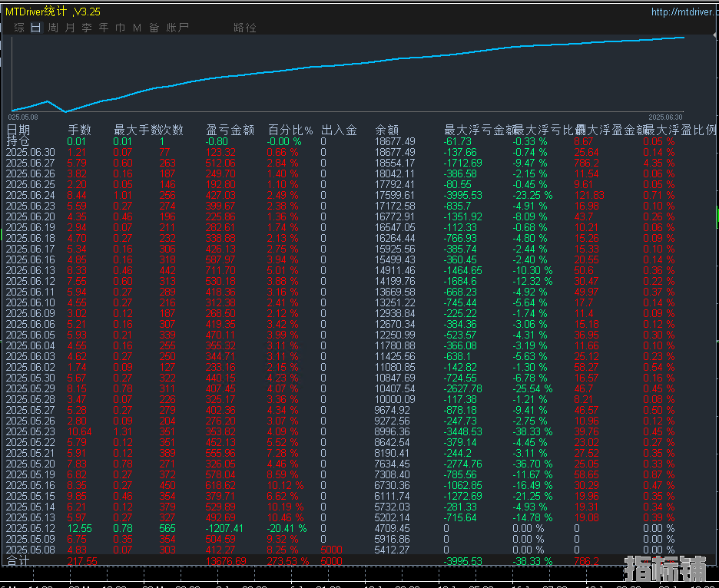Click max floating loss -3995.53 on 2025.06.24
This screenshot has height=588, width=719.
coord(462,195)
